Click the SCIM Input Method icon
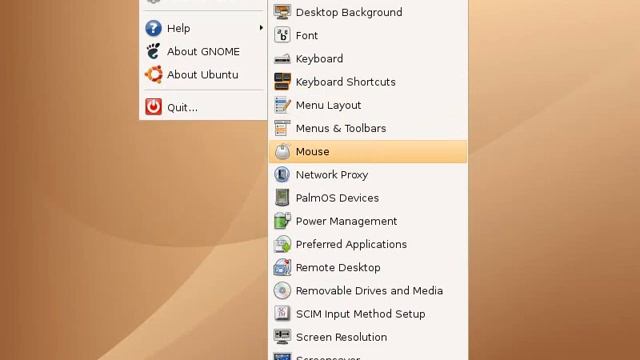The image size is (640, 360). coord(282,313)
